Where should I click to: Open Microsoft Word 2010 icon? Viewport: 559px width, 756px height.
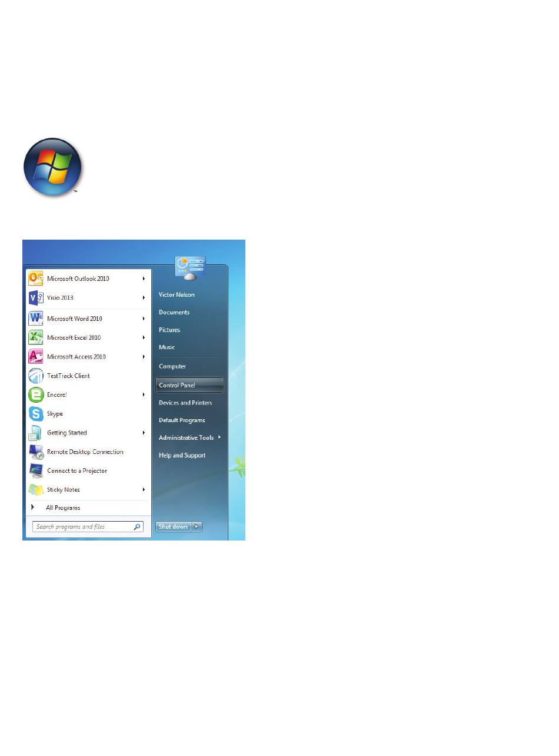point(36,319)
